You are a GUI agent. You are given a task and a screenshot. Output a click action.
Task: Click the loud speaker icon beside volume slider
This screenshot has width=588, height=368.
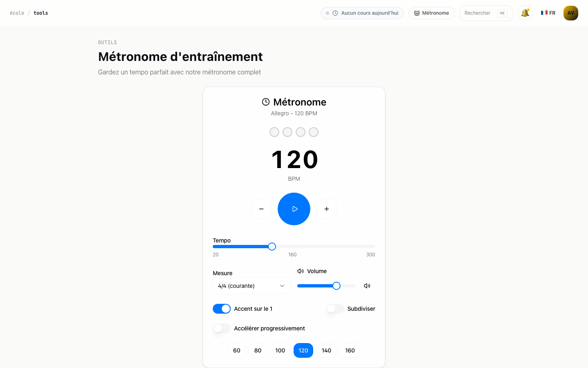tap(367, 286)
